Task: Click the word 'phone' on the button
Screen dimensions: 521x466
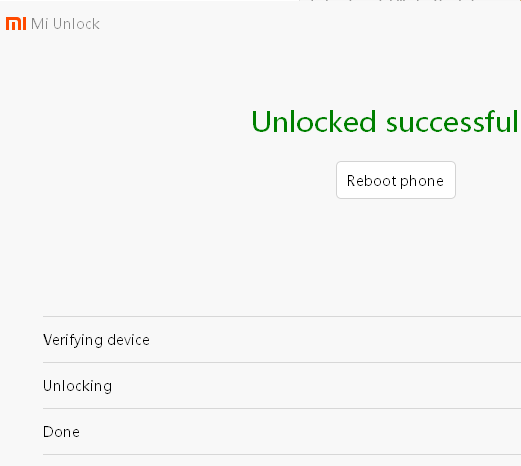Action: click(422, 182)
